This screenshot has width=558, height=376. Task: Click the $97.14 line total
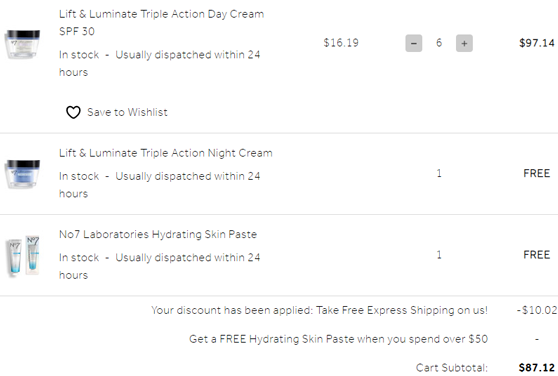537,43
